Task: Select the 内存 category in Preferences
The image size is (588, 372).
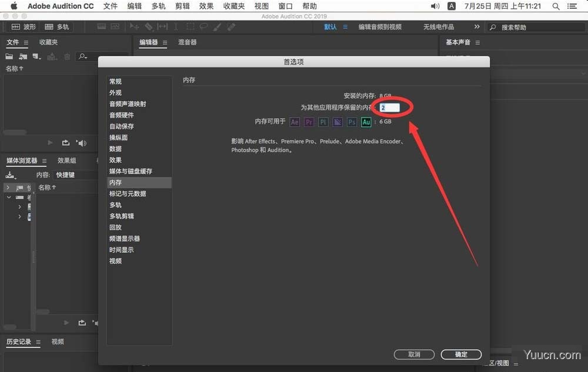Action: 116,182
